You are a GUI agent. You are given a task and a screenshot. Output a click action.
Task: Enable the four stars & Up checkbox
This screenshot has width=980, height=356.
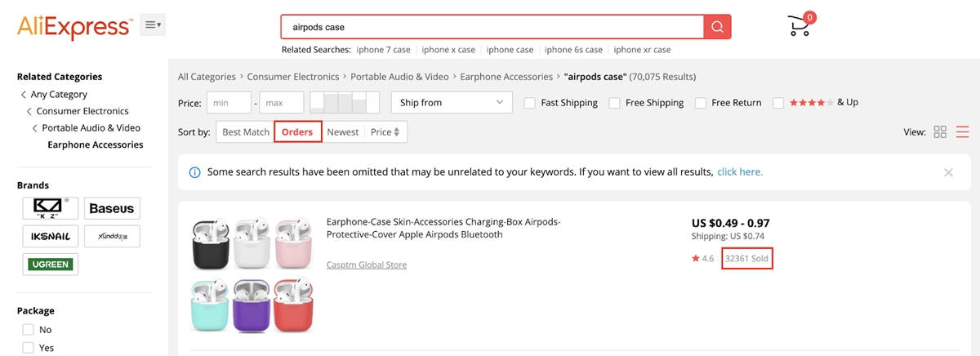[778, 103]
